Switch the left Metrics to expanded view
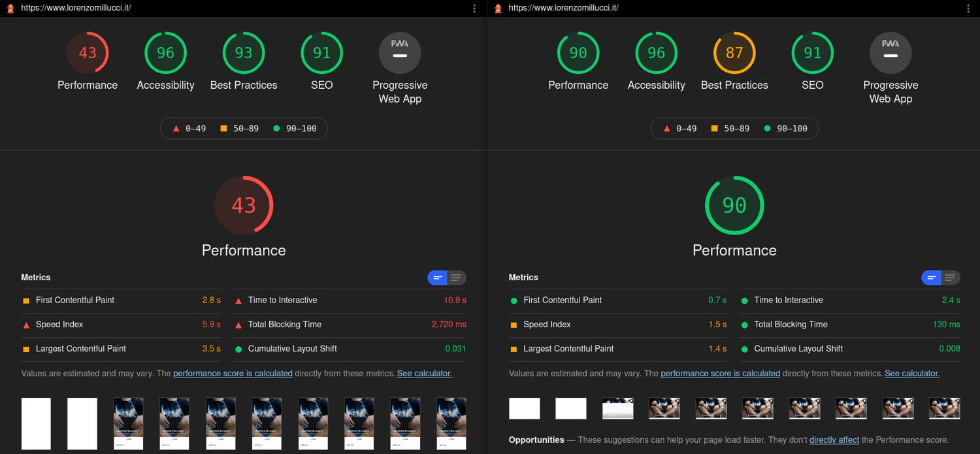This screenshot has height=454, width=980. [457, 278]
